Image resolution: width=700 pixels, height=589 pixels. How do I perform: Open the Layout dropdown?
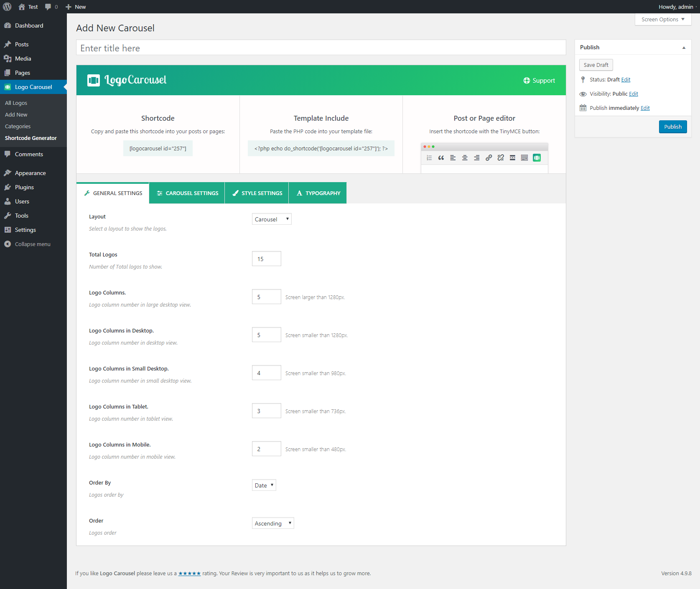271,219
